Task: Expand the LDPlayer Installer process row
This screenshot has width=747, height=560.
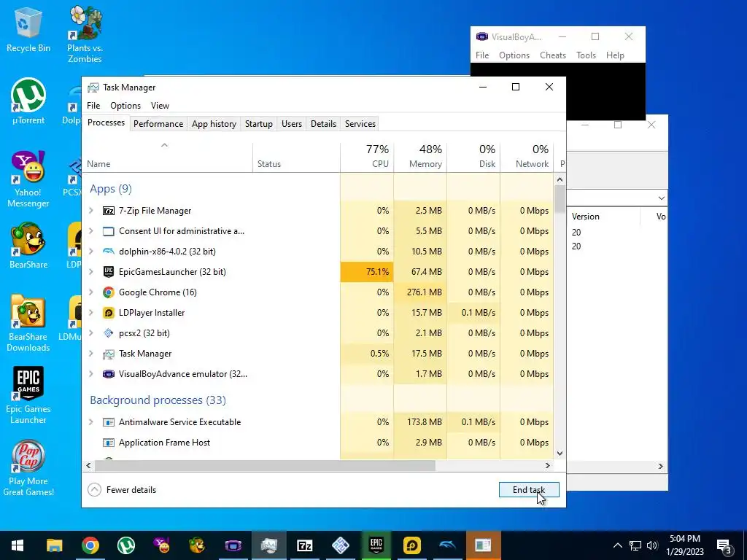Action: coord(91,313)
